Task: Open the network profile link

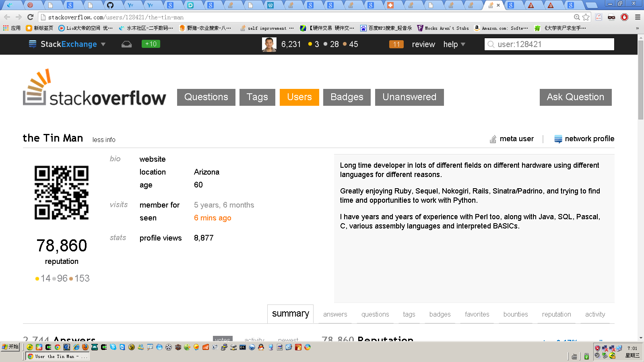Action: pyautogui.click(x=584, y=139)
